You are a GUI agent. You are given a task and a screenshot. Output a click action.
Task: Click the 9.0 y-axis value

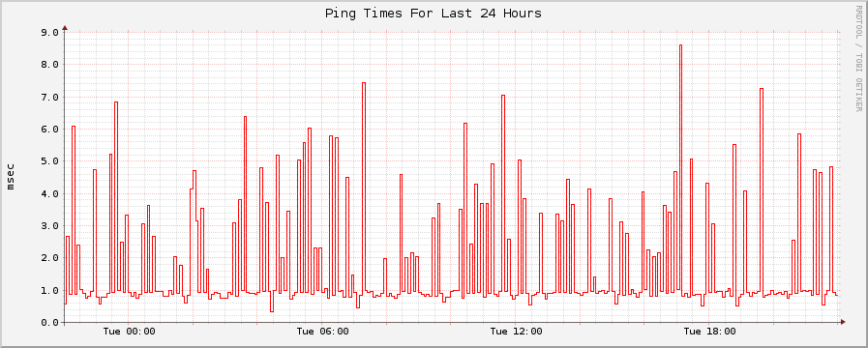tap(49, 32)
